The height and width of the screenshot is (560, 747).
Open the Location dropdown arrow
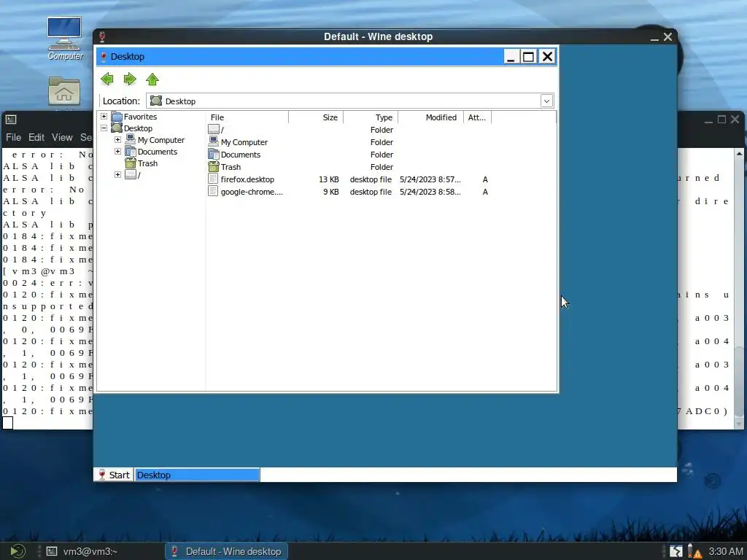click(x=546, y=101)
